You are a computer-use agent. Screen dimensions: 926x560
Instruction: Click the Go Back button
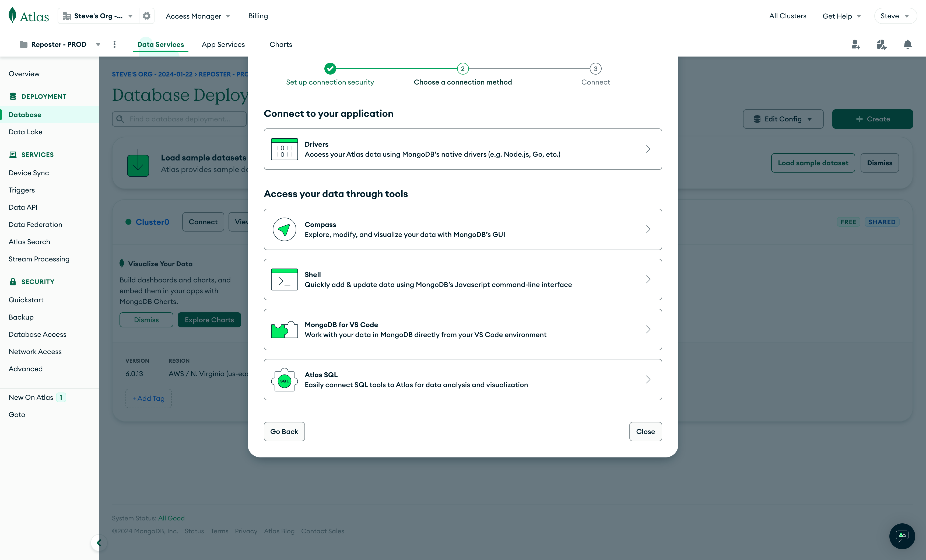(284, 432)
